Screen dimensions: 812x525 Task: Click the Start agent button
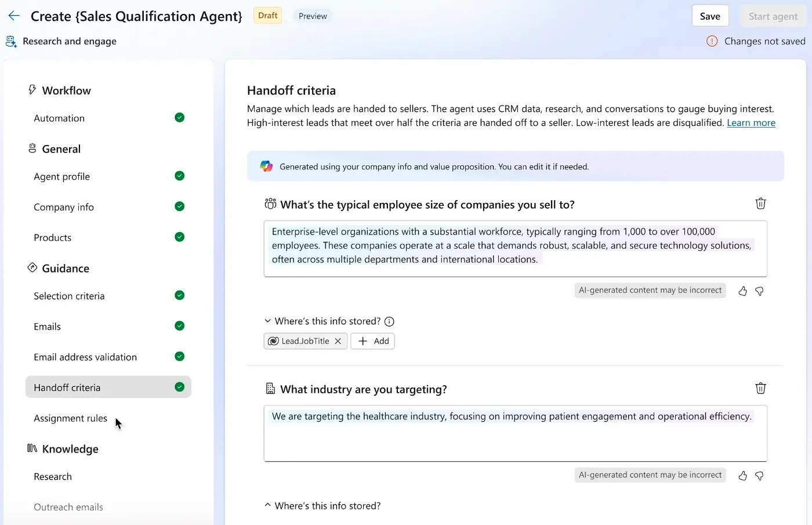[773, 16]
